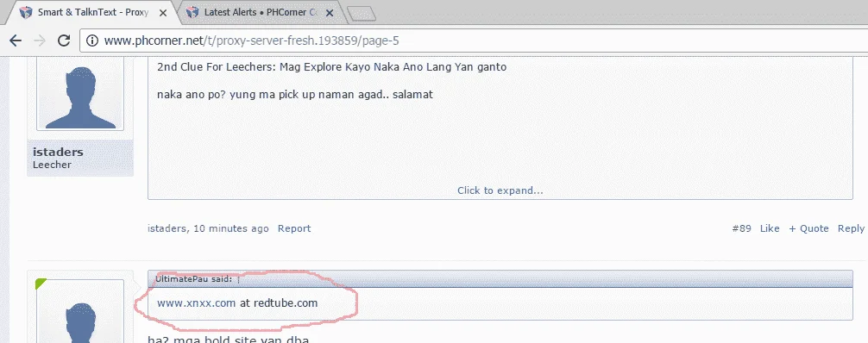Reload the page with the refresh icon
Image resolution: width=868 pixels, height=343 pixels.
64,41
